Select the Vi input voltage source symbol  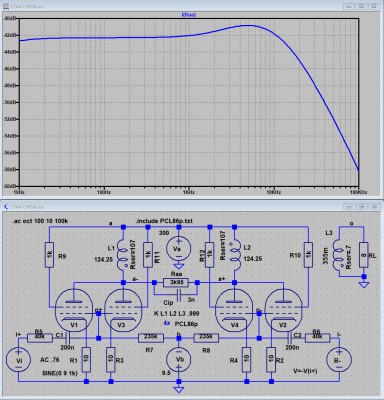click(x=18, y=360)
